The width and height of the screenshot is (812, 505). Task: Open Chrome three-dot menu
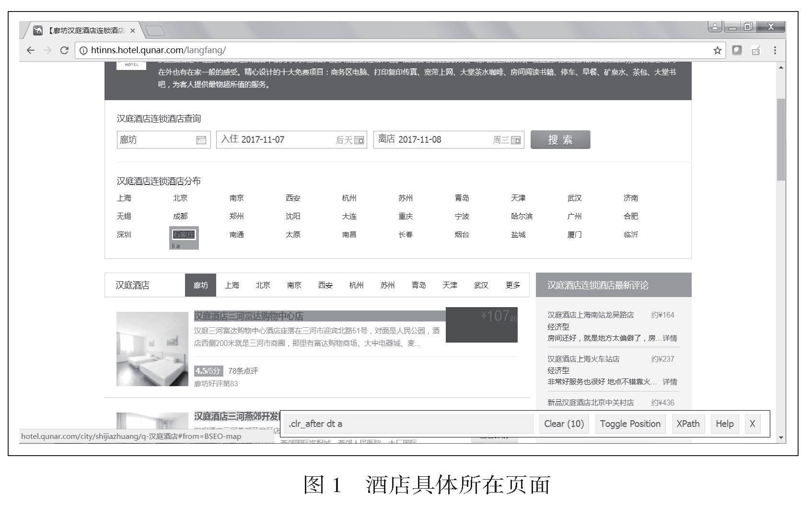[x=775, y=50]
